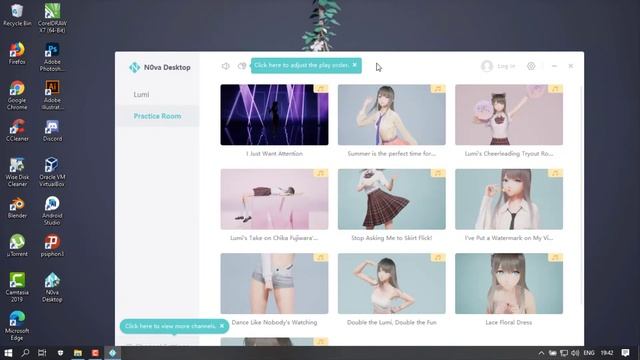Open Blender desktop icon
Screen dimensions: 640x360
point(17,207)
